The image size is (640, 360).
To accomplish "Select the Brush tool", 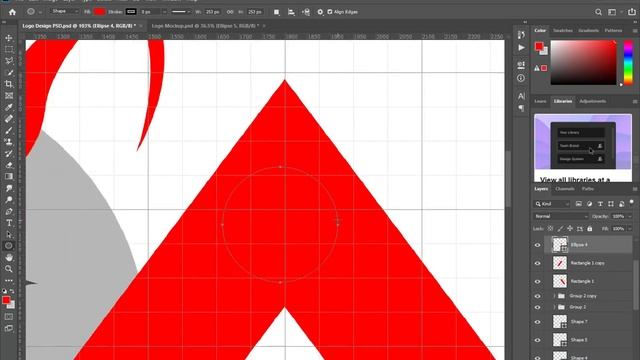I will click(x=9, y=130).
